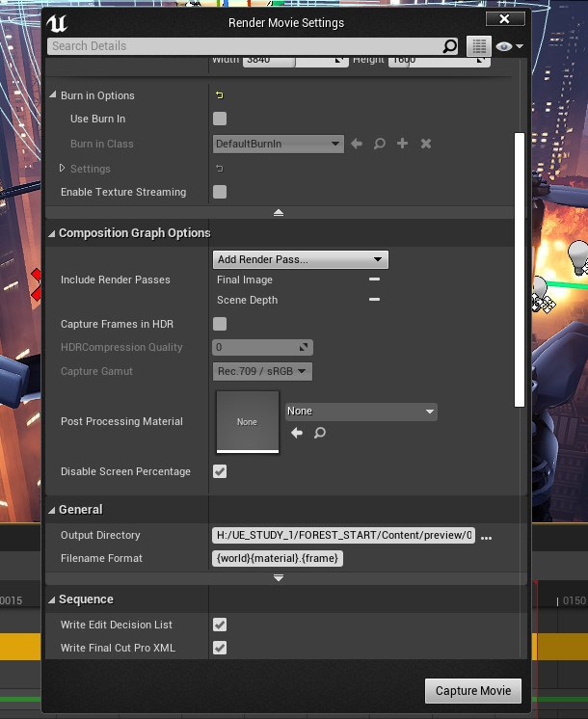Click the Capture Movie button
This screenshot has width=588, height=719.
472,691
